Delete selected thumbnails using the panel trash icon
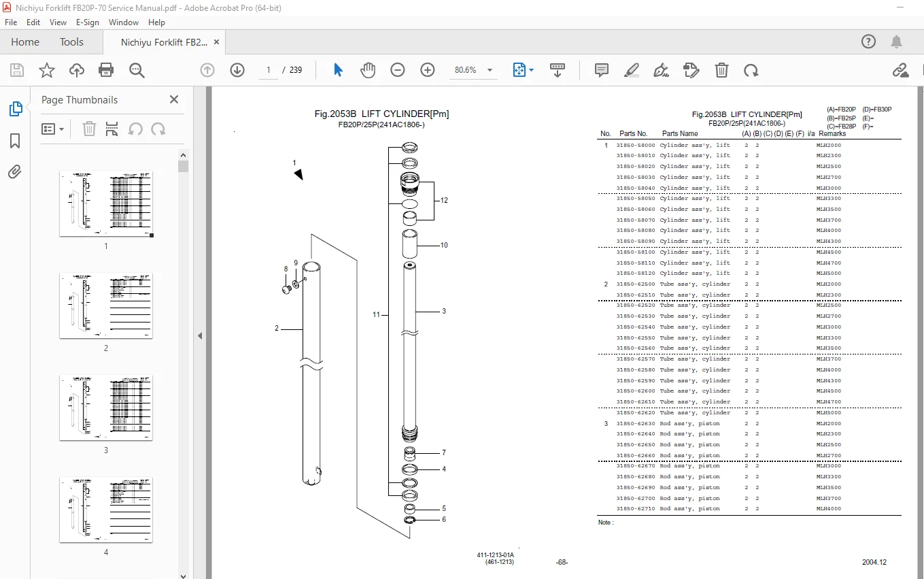This screenshot has height=579, width=924. tap(89, 129)
